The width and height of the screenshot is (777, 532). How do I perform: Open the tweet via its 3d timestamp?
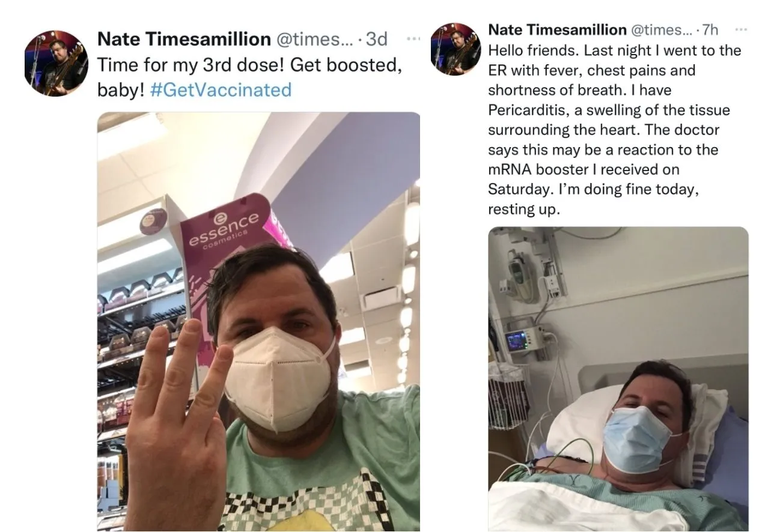[377, 40]
